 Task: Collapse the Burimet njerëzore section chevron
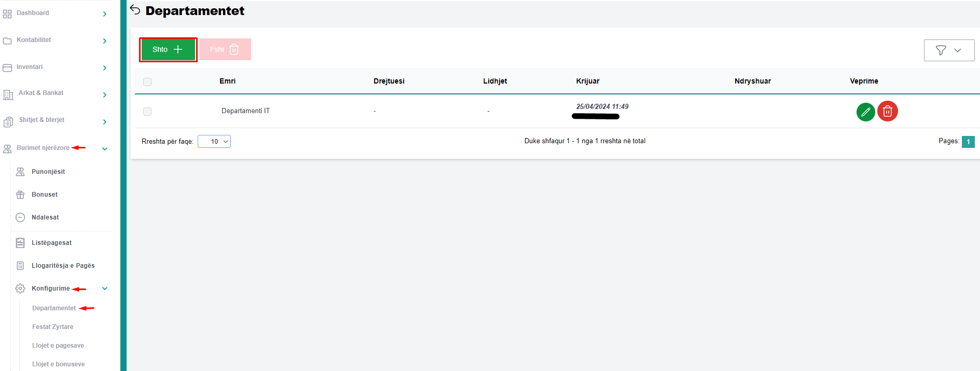105,149
